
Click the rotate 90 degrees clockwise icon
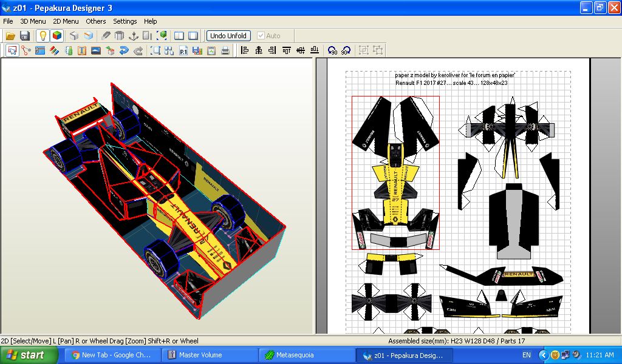click(x=346, y=50)
